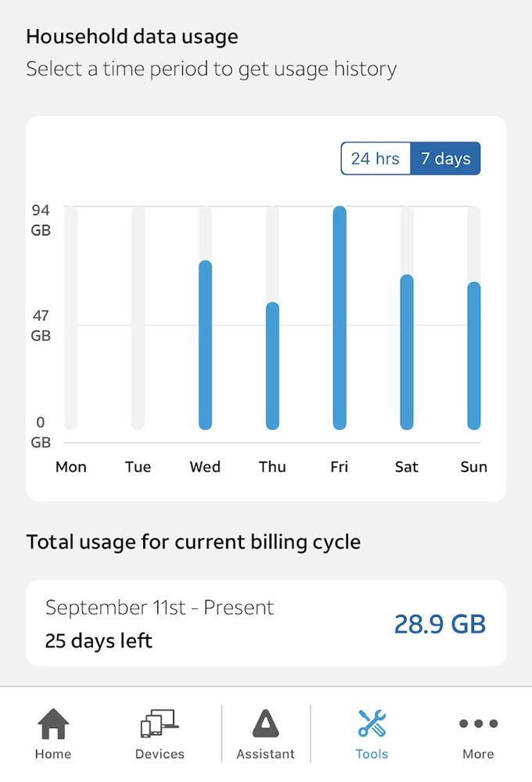Open the Home tab icon
The image size is (532, 782).
[x=53, y=723]
